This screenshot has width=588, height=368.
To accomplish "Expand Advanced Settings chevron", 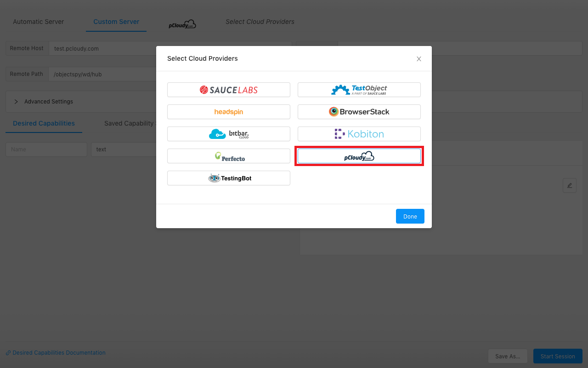I will point(16,102).
